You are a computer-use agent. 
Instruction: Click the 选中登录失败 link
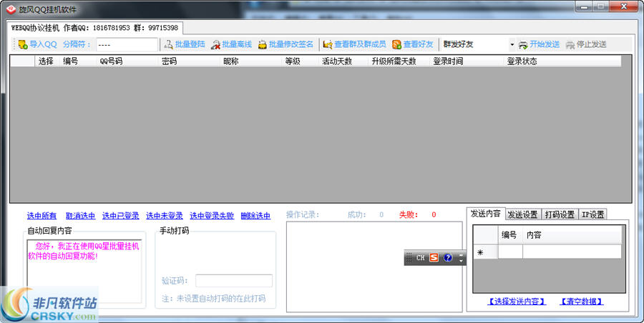coord(212,216)
